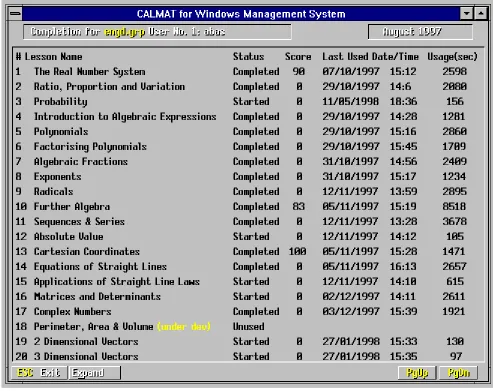Click date 03/12/1997 for Complex Numbers
493x391 pixels.
pos(351,312)
